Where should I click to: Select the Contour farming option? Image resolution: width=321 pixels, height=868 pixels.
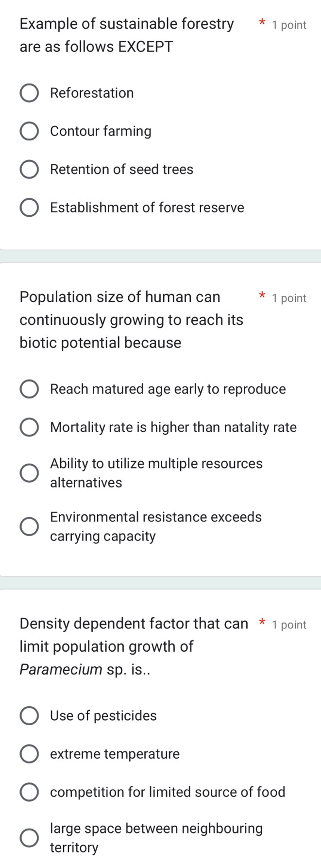(x=29, y=131)
